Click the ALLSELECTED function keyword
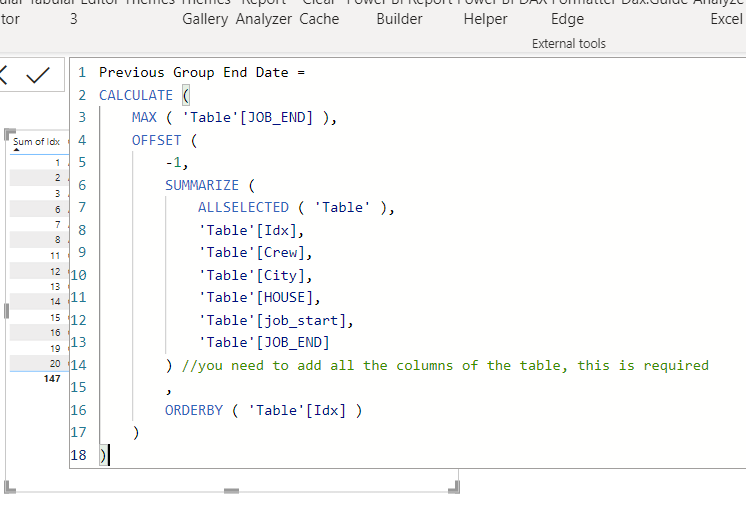 (243, 207)
